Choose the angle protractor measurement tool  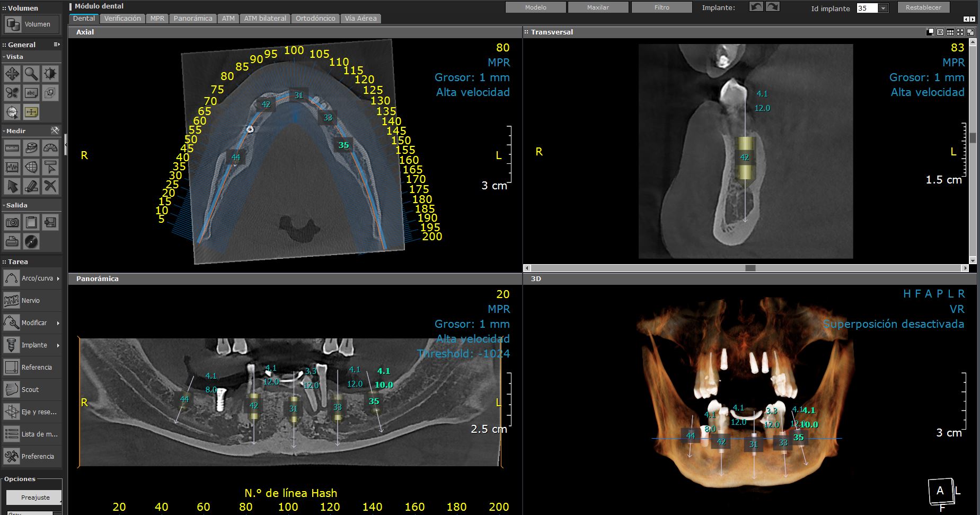point(50,148)
